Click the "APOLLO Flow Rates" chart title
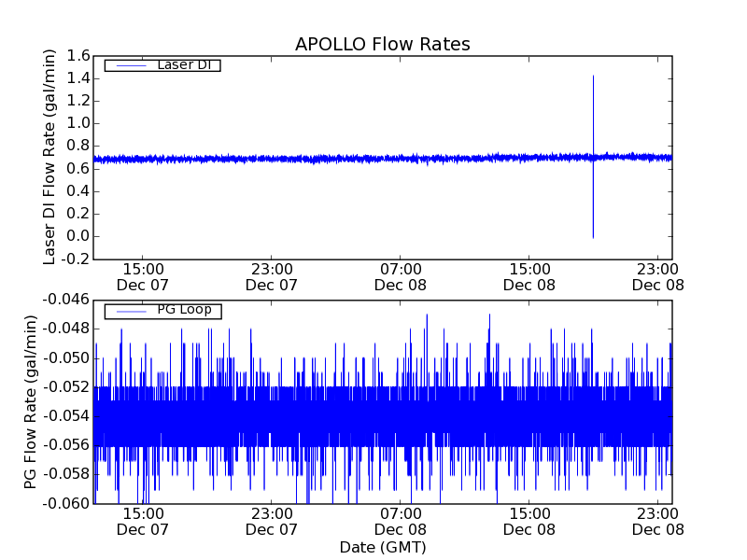Viewport: 747px width, 560px height. point(382,44)
